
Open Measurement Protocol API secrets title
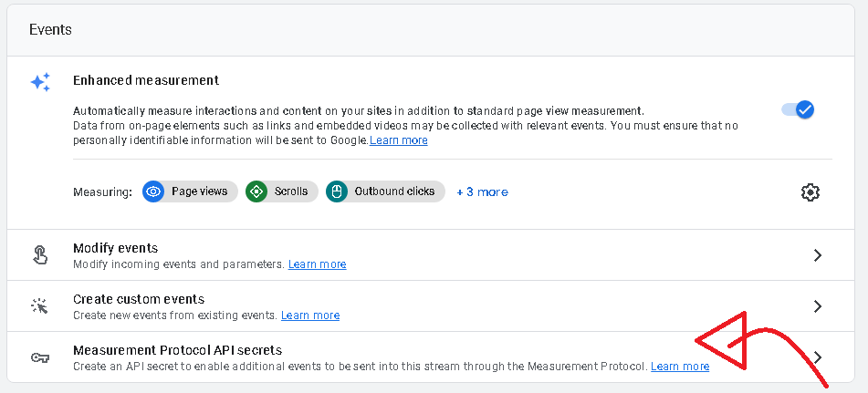tap(178, 350)
